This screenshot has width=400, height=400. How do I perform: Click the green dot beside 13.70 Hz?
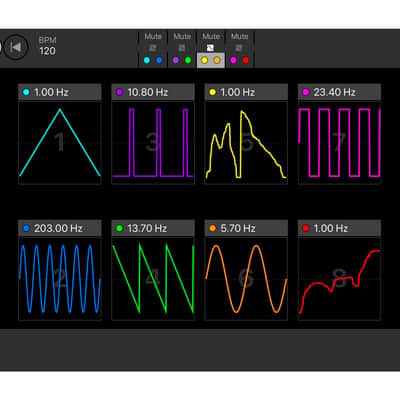(x=119, y=228)
